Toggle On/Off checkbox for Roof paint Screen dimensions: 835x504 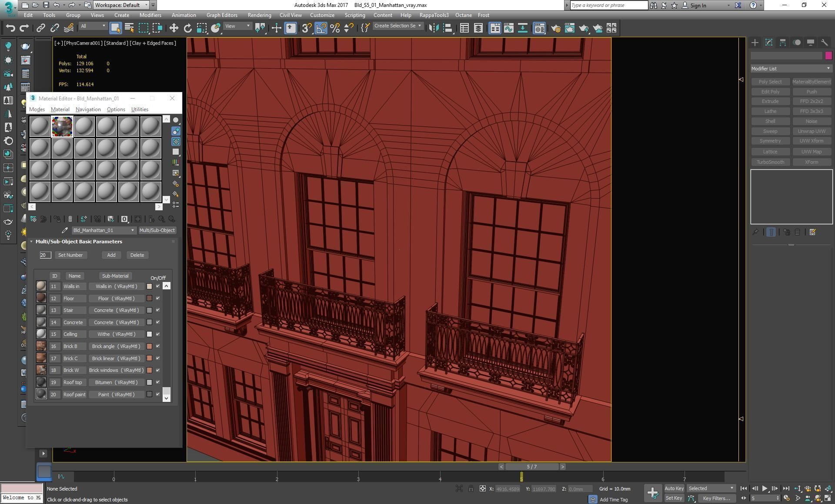click(x=158, y=395)
